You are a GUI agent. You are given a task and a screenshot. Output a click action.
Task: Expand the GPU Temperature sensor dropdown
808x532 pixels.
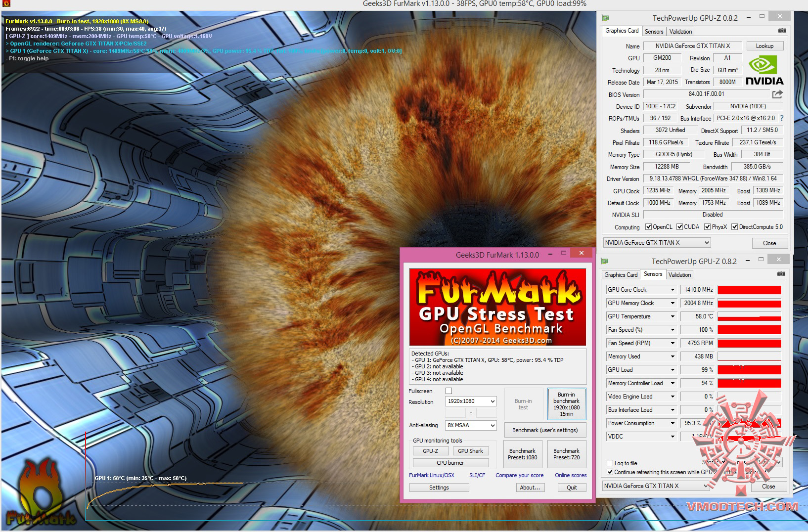coord(673,316)
